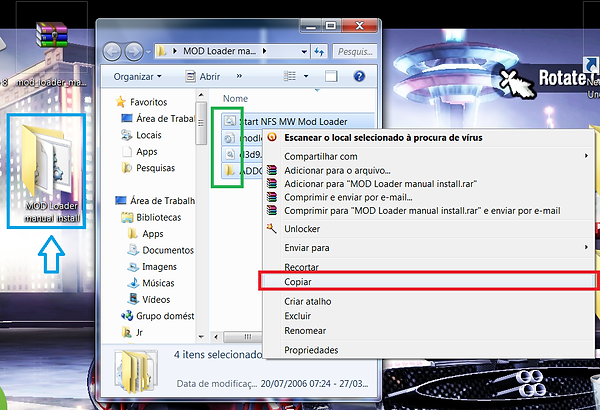Open Área de Trabalho under Favoritos

(x=158, y=119)
